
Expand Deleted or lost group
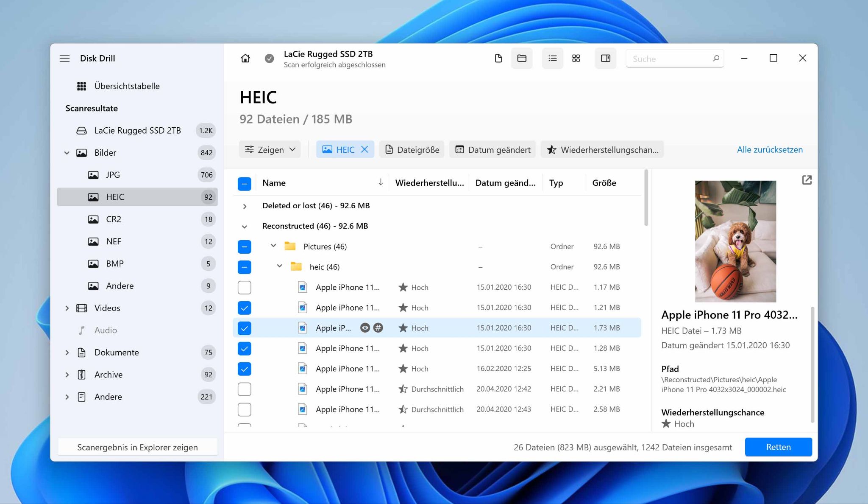(x=245, y=206)
